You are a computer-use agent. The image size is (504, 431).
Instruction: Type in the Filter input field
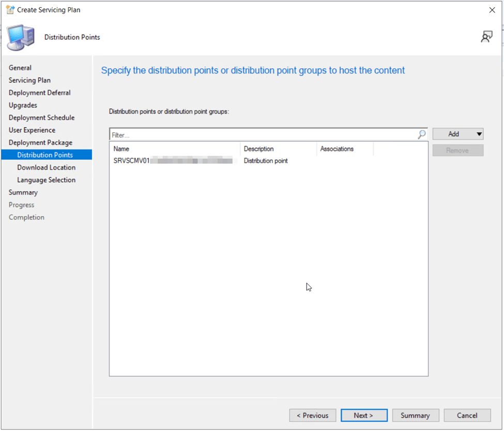(264, 135)
